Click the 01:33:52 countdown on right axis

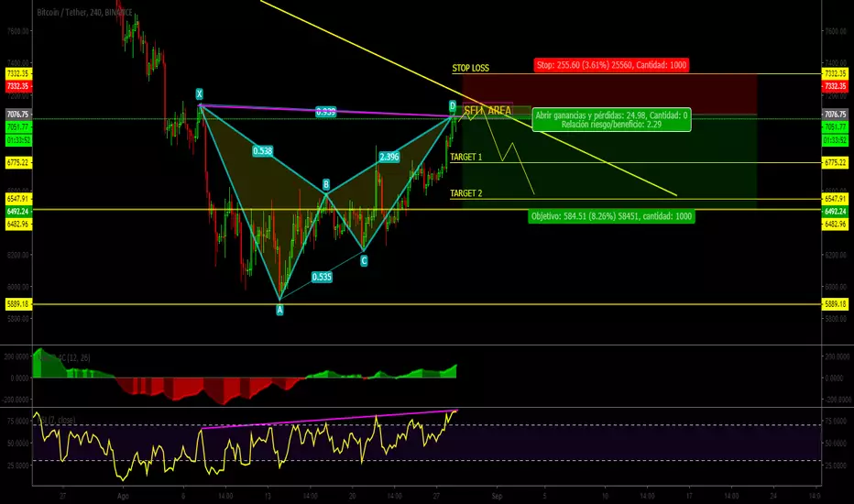(835, 140)
